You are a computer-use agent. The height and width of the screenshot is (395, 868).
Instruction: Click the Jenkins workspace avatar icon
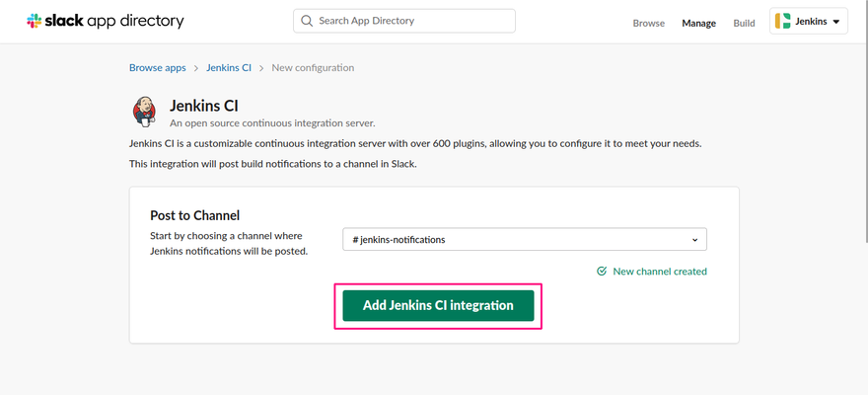click(x=783, y=21)
